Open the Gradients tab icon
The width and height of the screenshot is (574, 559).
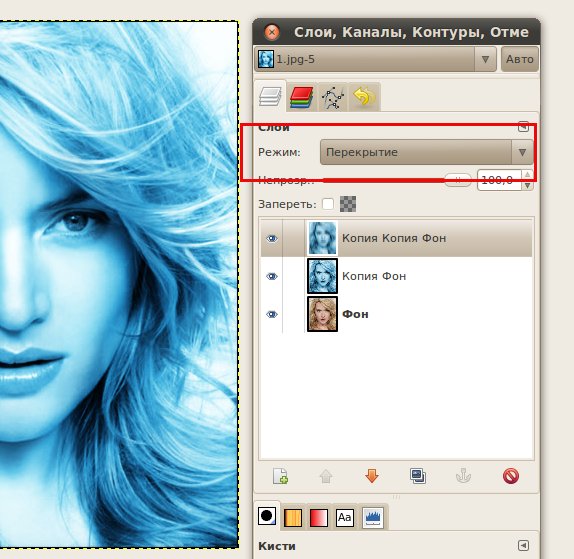coord(318,517)
